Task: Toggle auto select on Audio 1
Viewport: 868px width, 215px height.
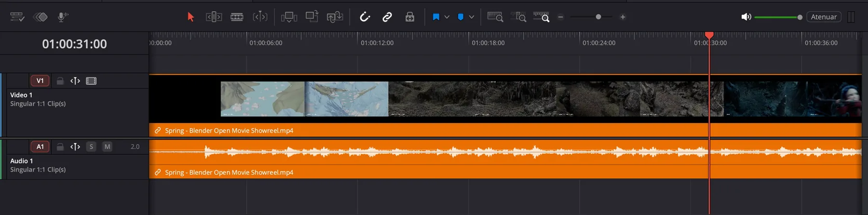Action: pyautogui.click(x=75, y=147)
